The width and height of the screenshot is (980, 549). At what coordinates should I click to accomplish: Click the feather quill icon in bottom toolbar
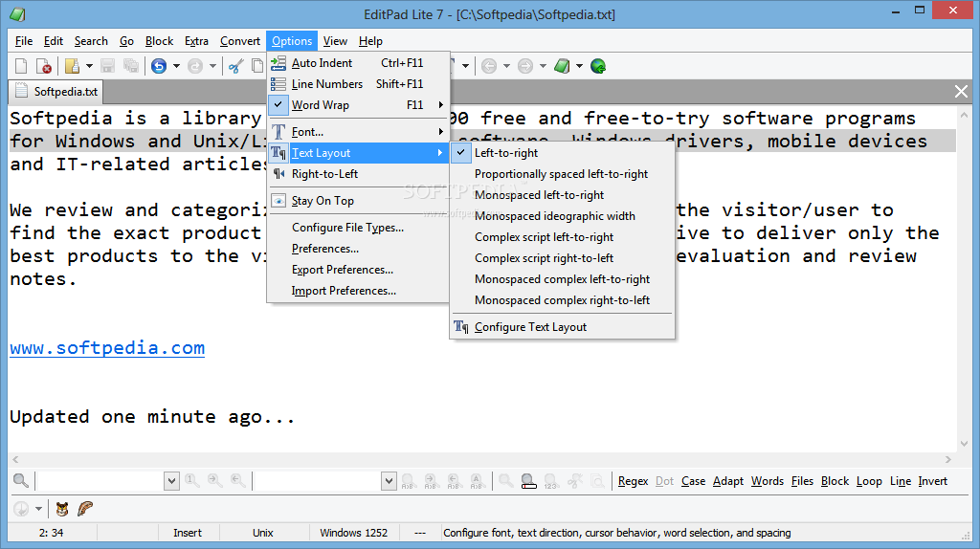[85, 509]
